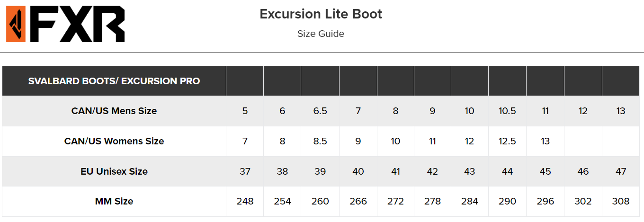Click the 278 MM size value
644x222 pixels.
[x=432, y=201]
